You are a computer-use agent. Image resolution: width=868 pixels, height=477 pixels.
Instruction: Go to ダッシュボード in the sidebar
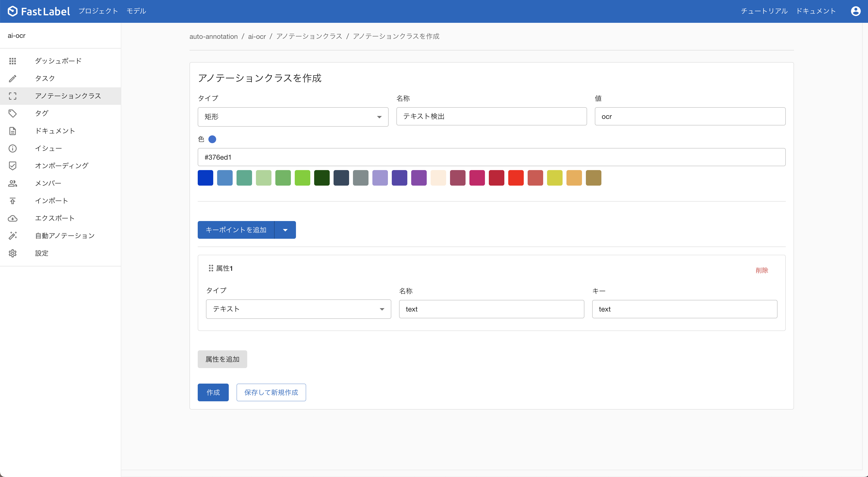pos(61,61)
